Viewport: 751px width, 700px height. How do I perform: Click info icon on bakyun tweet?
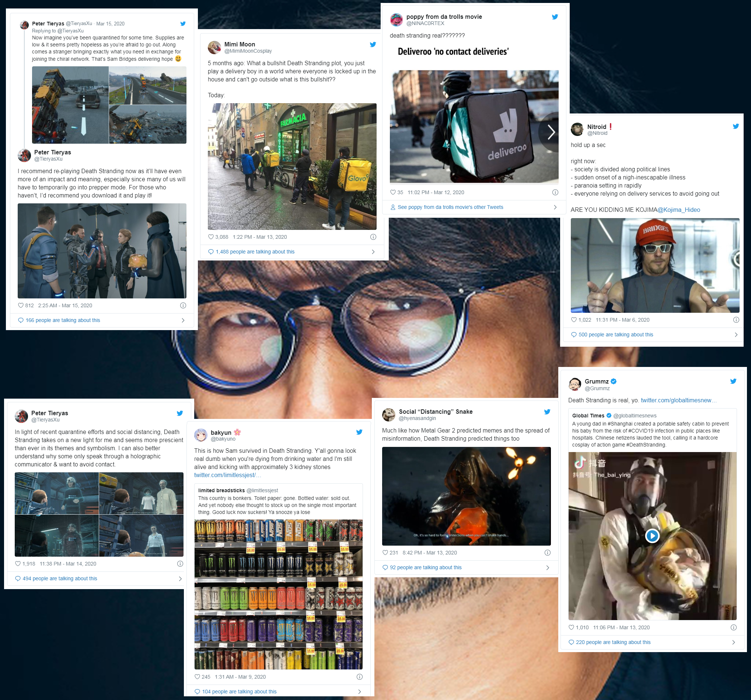[359, 676]
